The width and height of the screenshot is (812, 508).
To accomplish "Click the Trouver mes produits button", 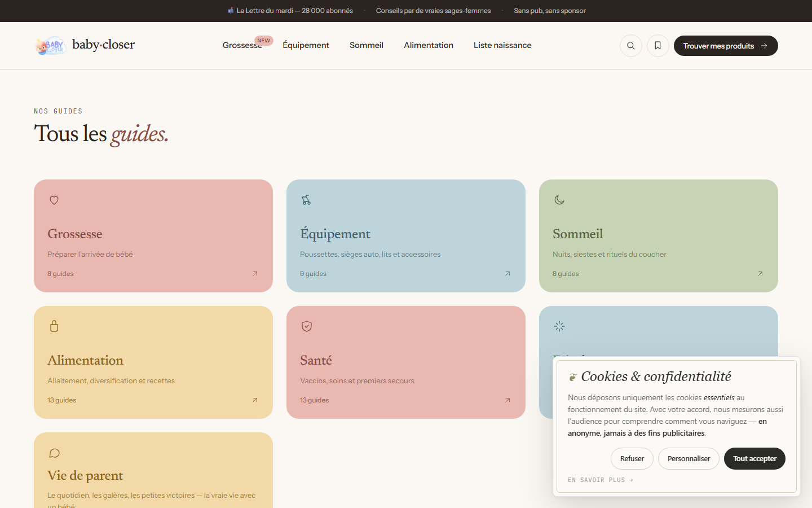I will [726, 46].
